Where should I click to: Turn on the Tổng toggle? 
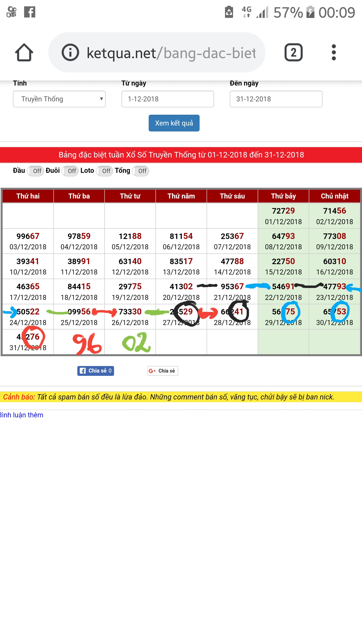[x=141, y=171]
